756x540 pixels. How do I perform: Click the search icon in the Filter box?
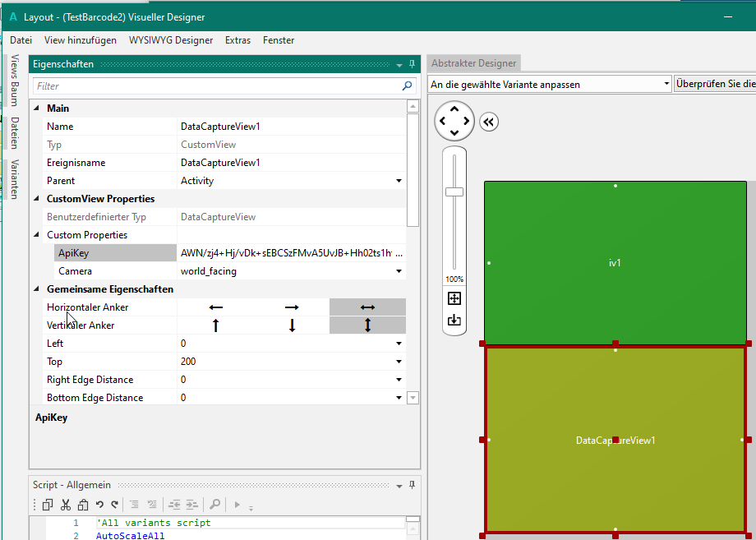click(x=408, y=85)
